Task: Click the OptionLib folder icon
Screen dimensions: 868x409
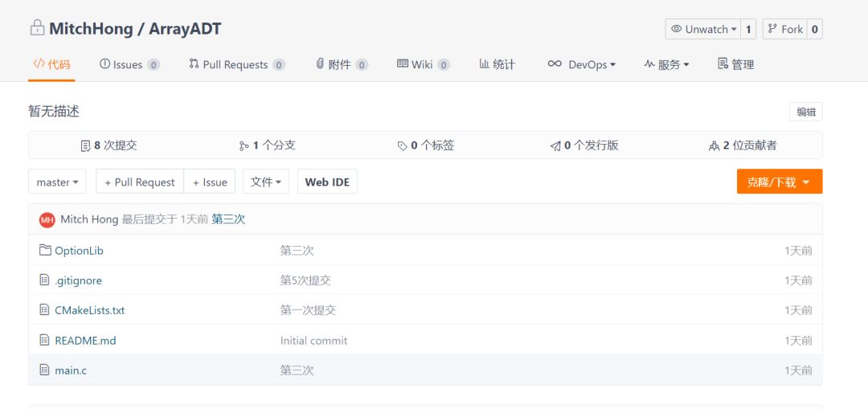Action: (x=45, y=250)
